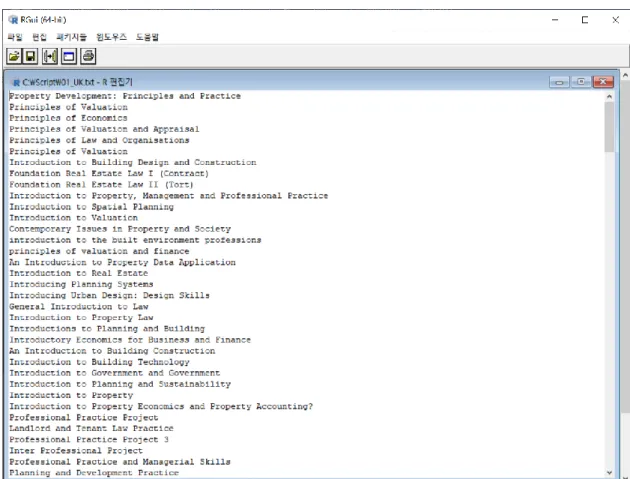The height and width of the screenshot is (479, 630).
Task: Click line 'Introduction to Property Economics and Property Accounting?'
Action: tap(161, 407)
